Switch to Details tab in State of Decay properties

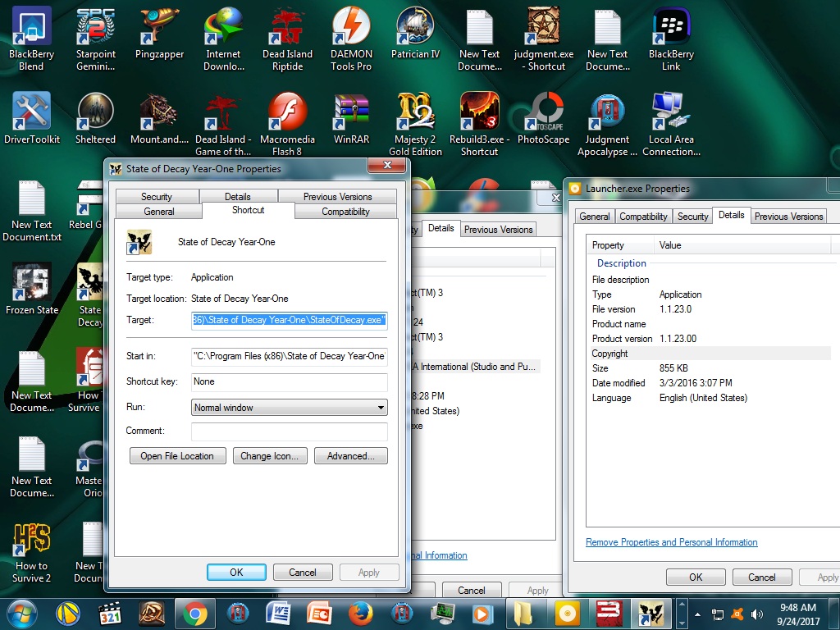coord(237,197)
